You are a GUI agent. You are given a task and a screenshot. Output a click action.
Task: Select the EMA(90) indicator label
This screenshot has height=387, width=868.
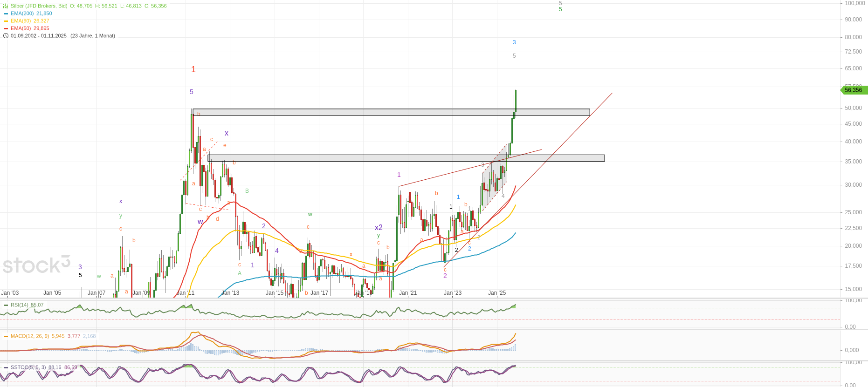pos(21,21)
